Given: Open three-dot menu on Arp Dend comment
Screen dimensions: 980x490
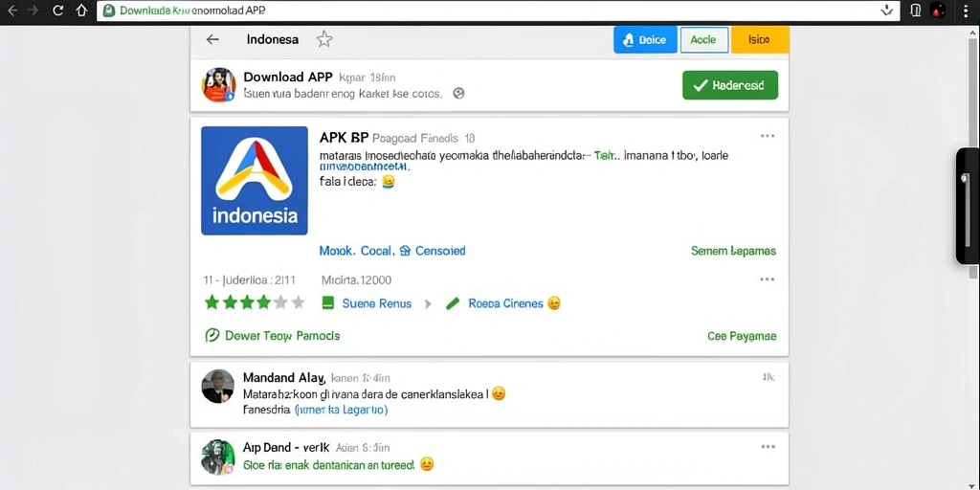Looking at the screenshot, I should (x=768, y=447).
